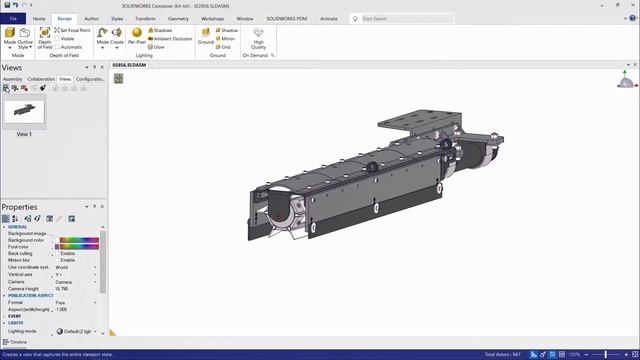Toggle Ambient Occlusion lighting
This screenshot has height=360, width=640.
pyautogui.click(x=170, y=39)
